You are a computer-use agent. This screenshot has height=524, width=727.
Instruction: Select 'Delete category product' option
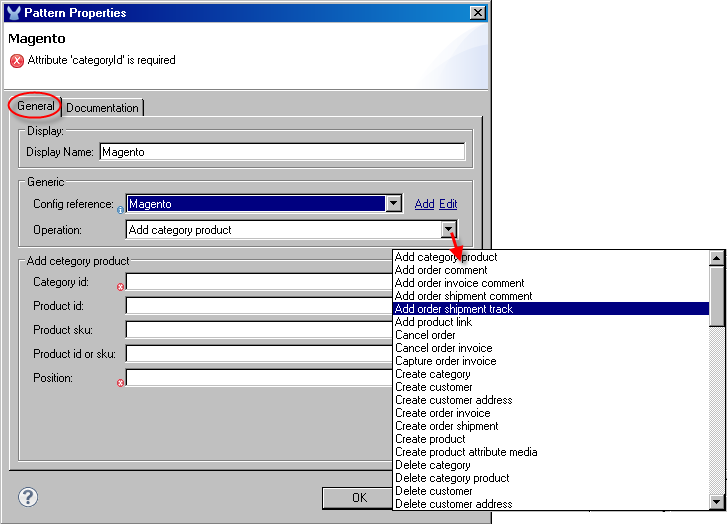(x=452, y=478)
